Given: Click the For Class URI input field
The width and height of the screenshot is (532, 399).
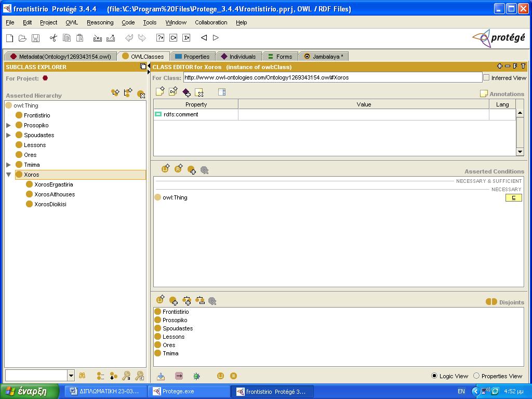Looking at the screenshot, I should (x=332, y=77).
